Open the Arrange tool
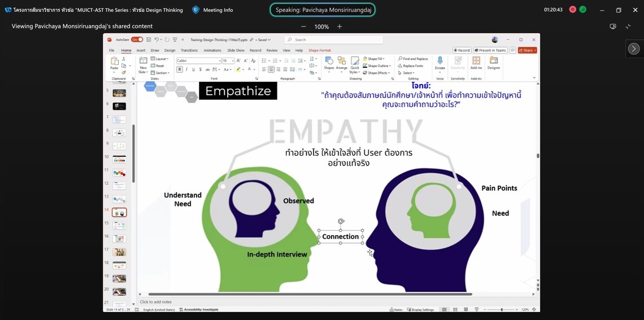The image size is (644, 320). coord(342,62)
